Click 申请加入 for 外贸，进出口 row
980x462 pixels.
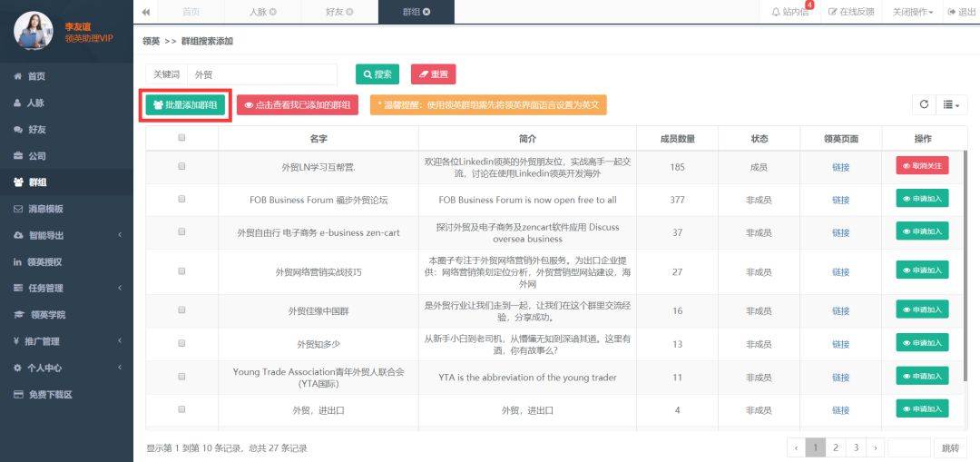pos(922,408)
